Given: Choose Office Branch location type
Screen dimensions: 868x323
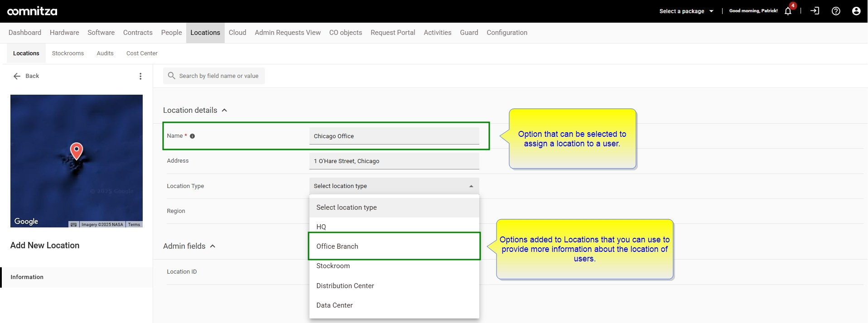Looking at the screenshot, I should (394, 246).
